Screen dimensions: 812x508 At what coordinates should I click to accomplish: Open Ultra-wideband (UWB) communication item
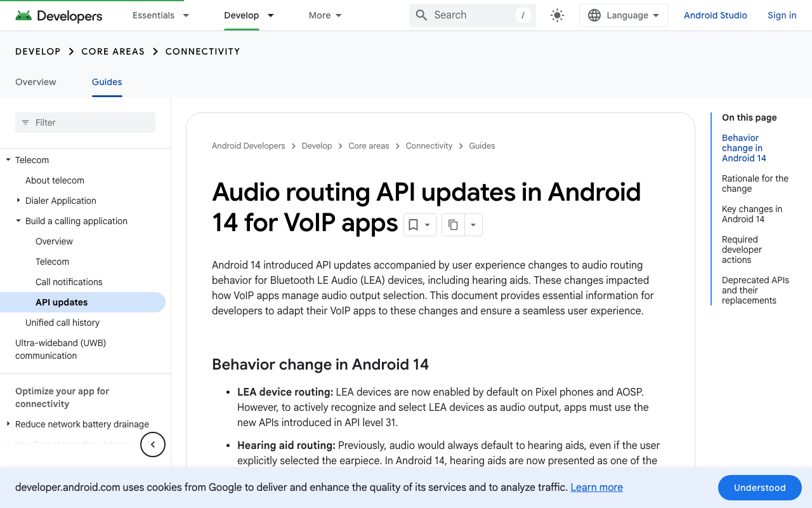[x=60, y=349]
